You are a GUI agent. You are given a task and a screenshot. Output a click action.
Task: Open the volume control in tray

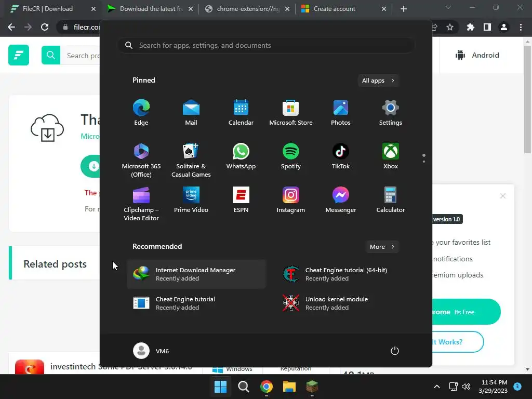pyautogui.click(x=466, y=387)
